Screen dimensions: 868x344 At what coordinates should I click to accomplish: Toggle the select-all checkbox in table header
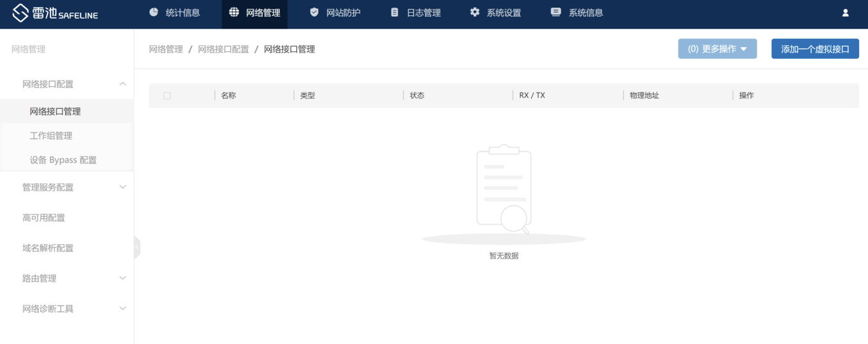pos(167,96)
